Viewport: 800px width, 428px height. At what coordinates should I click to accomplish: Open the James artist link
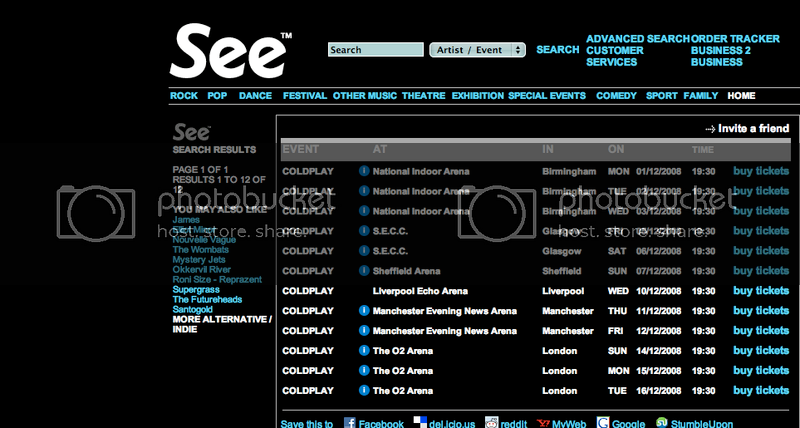pos(186,220)
